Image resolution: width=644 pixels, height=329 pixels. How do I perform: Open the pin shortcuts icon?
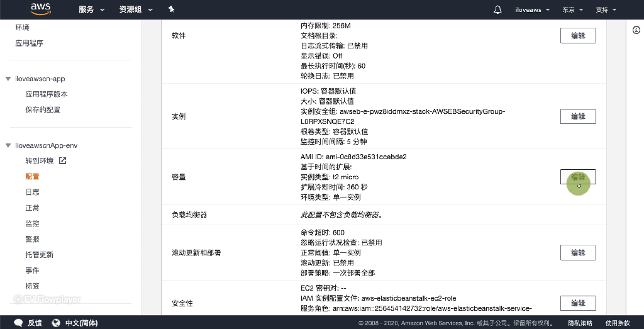pos(171,9)
